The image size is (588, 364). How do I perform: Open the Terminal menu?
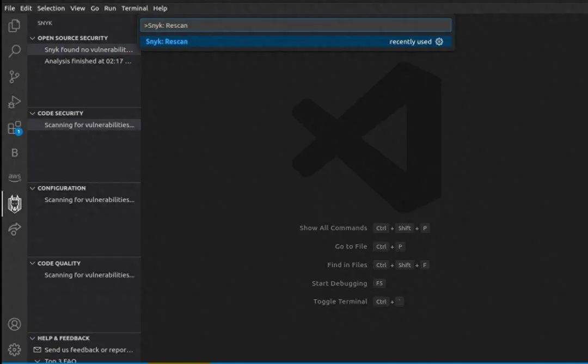[134, 8]
